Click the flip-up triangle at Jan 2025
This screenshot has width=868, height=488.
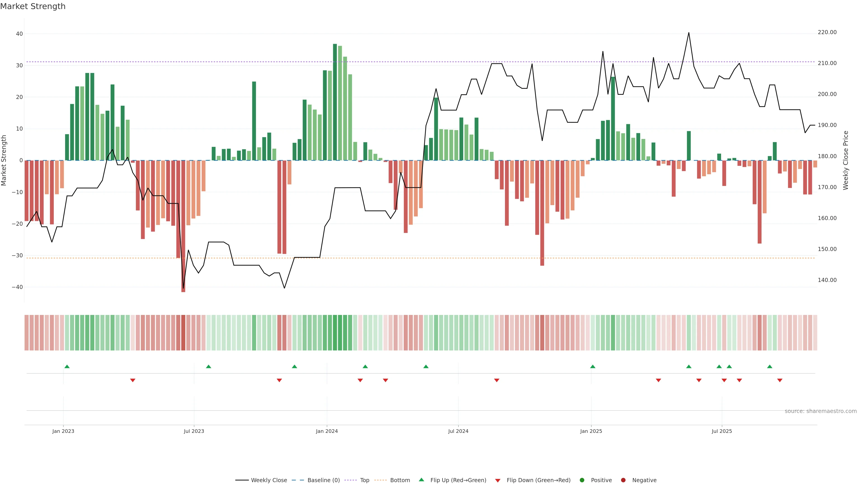[593, 366]
